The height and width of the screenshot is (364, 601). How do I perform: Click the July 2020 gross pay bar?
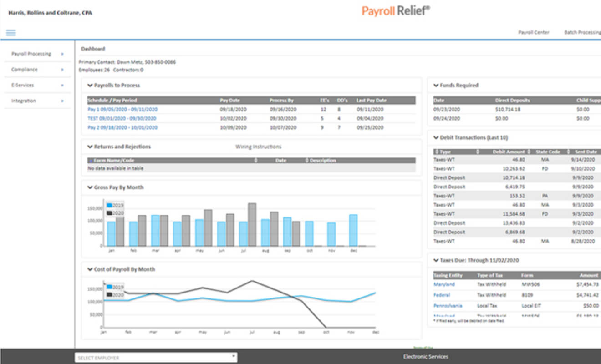coord(252,224)
